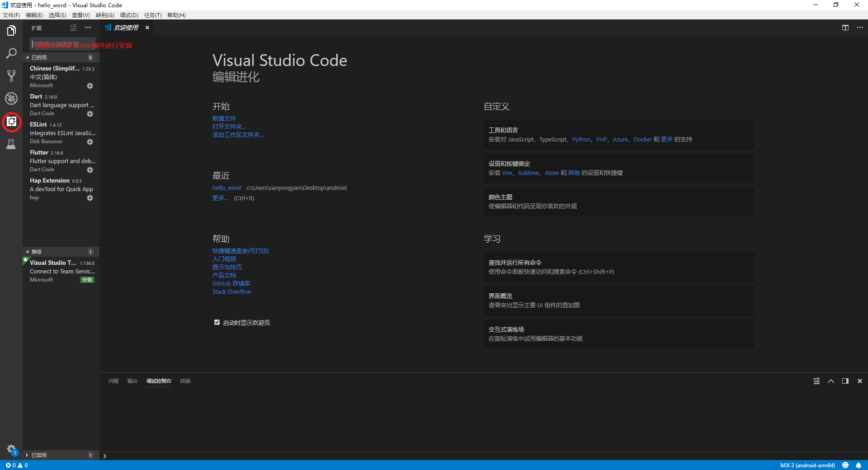Open the Debug view icon
The width and height of the screenshot is (868, 470).
tap(11, 99)
